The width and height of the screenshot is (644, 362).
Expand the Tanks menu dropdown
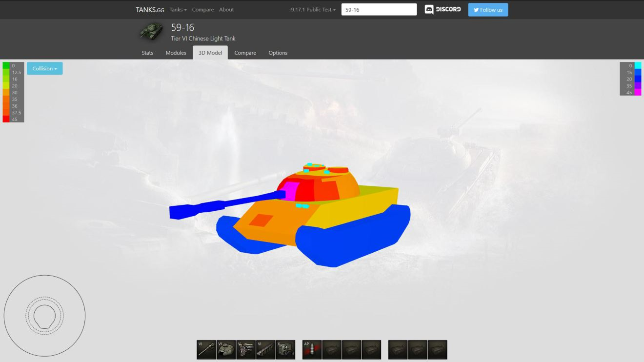tap(178, 10)
